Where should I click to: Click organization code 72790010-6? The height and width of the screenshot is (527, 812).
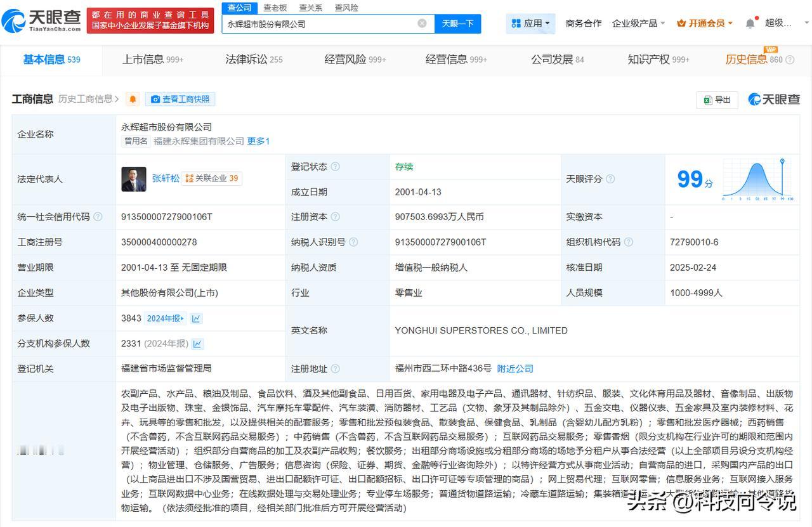pos(694,242)
